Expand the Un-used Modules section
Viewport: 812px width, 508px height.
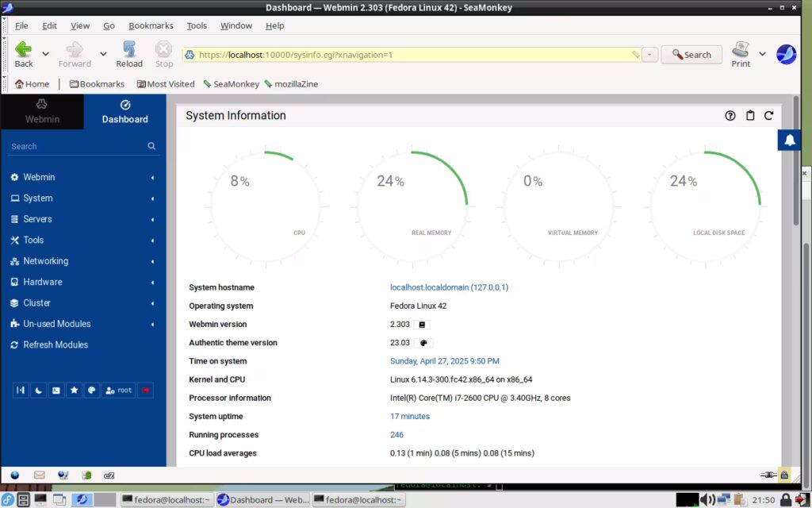(56, 323)
